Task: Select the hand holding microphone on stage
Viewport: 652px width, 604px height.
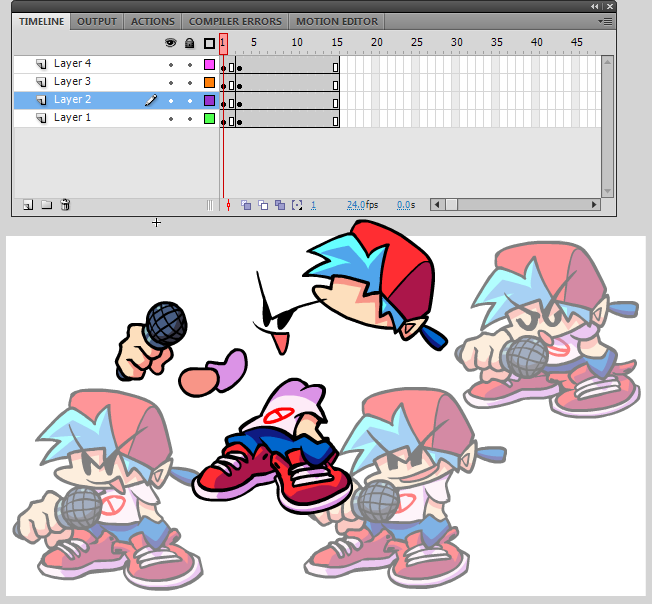Action: 151,341
